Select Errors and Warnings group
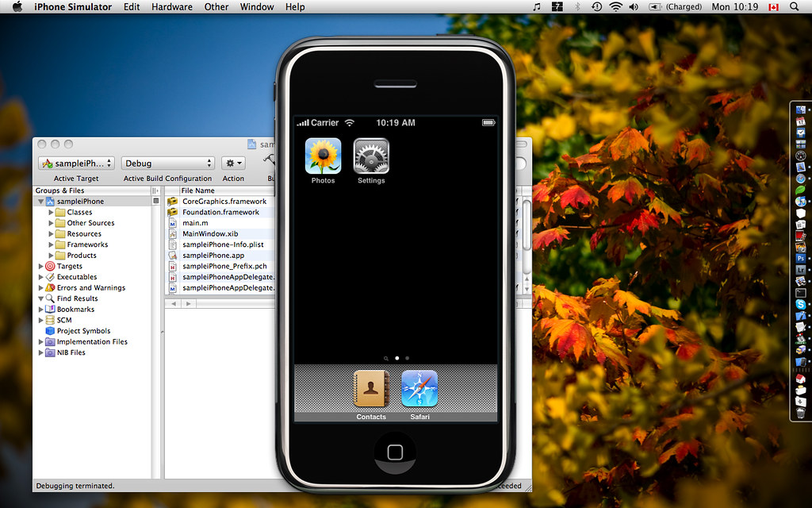The height and width of the screenshot is (508, 812). (x=90, y=287)
